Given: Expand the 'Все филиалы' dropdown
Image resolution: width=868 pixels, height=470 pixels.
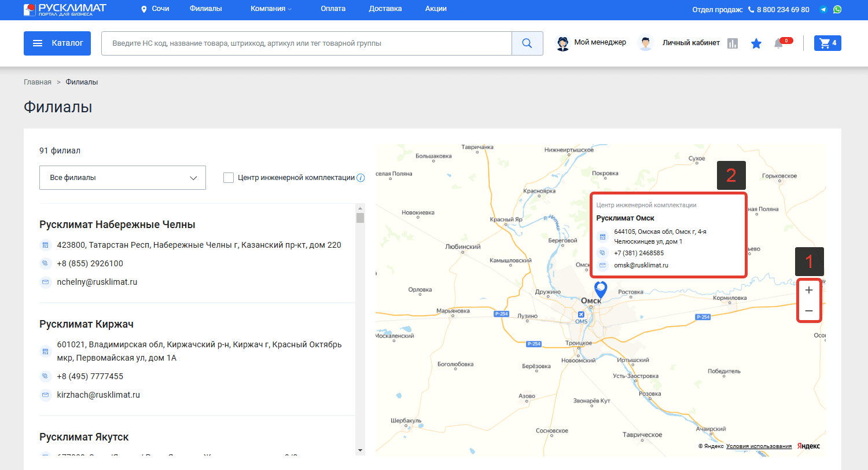Looking at the screenshot, I should 123,178.
